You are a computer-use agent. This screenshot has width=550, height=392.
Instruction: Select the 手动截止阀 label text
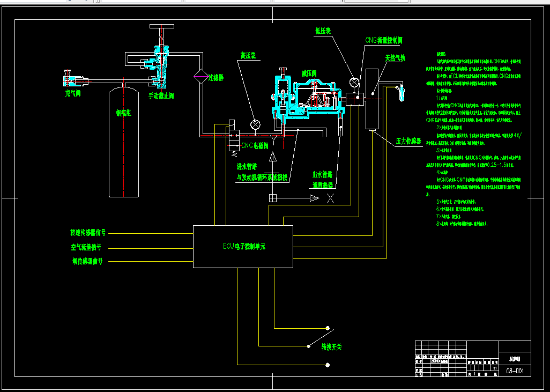pyautogui.click(x=162, y=95)
